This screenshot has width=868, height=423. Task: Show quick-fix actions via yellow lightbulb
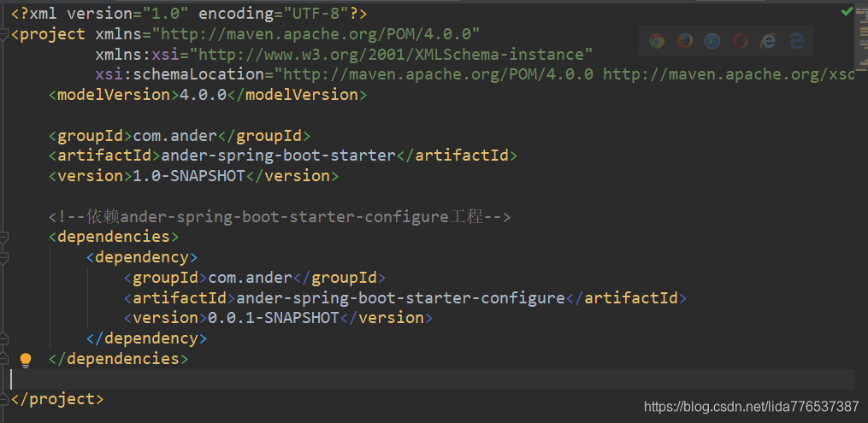pyautogui.click(x=26, y=360)
